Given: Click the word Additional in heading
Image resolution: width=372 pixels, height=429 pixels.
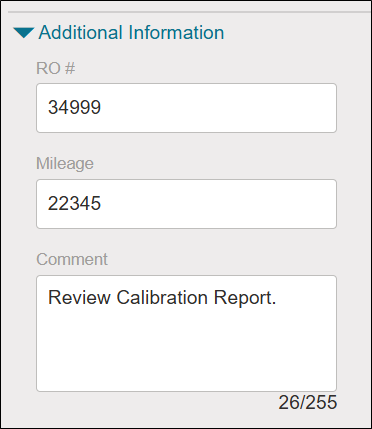Looking at the screenshot, I should (81, 33).
